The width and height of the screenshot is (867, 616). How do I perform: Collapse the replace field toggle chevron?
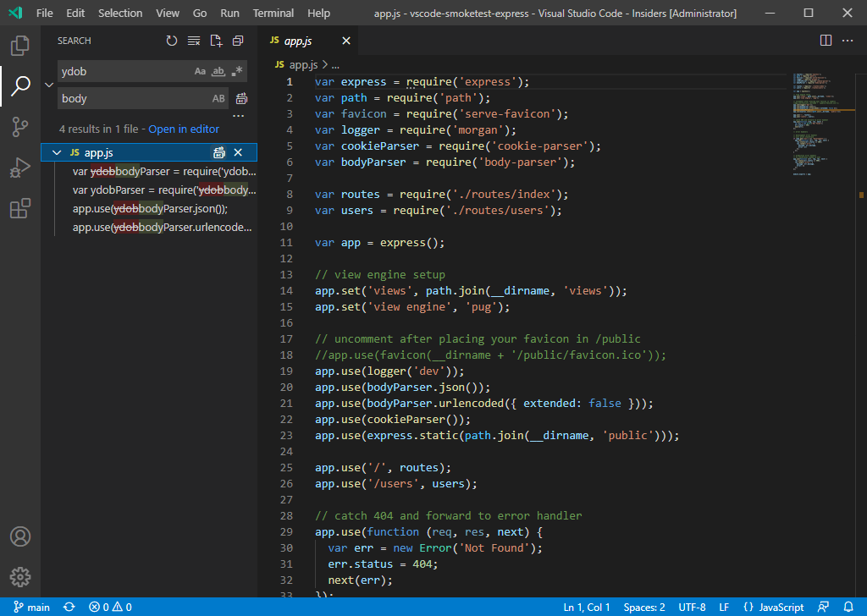click(48, 85)
